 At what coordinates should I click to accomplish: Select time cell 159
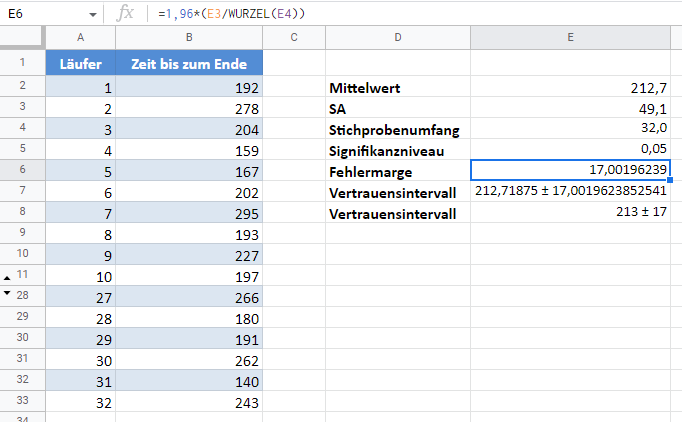point(189,149)
